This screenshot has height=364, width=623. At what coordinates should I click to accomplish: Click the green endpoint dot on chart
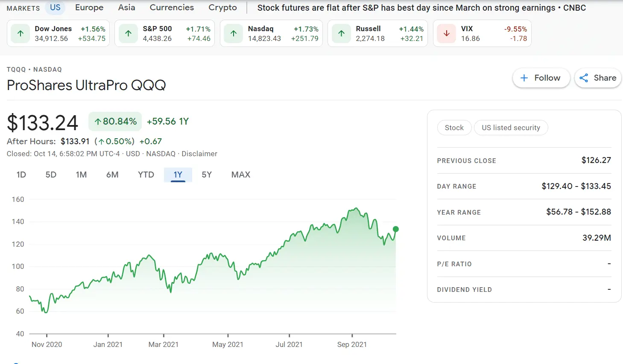396,229
